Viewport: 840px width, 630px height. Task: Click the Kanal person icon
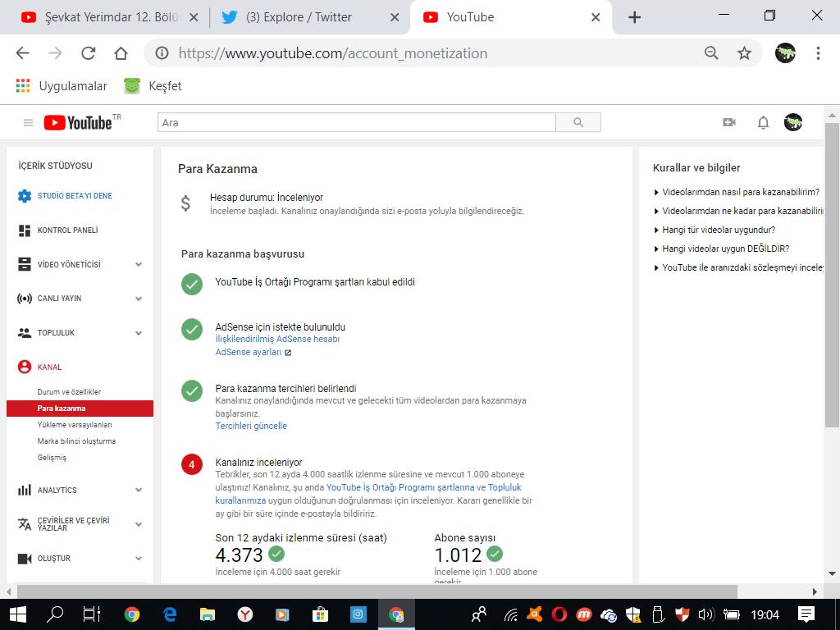point(25,367)
